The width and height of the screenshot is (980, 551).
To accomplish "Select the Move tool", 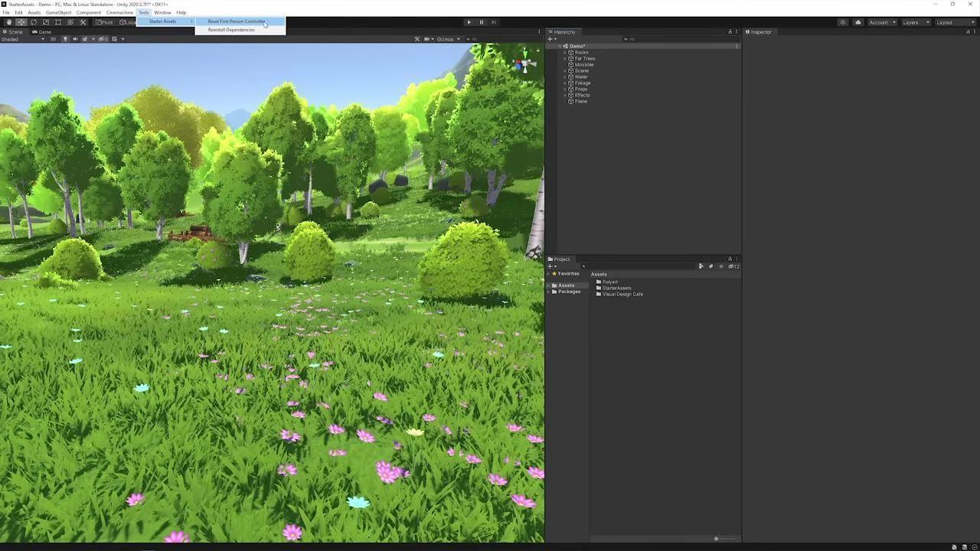I will click(x=21, y=22).
